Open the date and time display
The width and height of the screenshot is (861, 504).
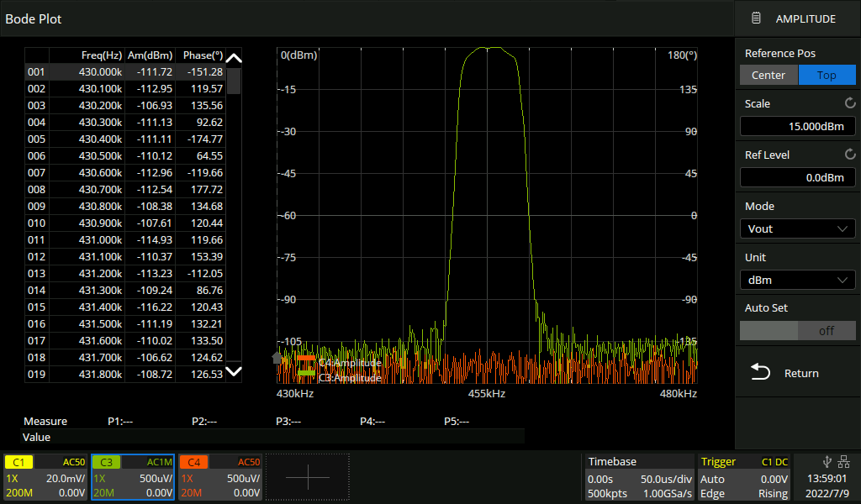(827, 486)
